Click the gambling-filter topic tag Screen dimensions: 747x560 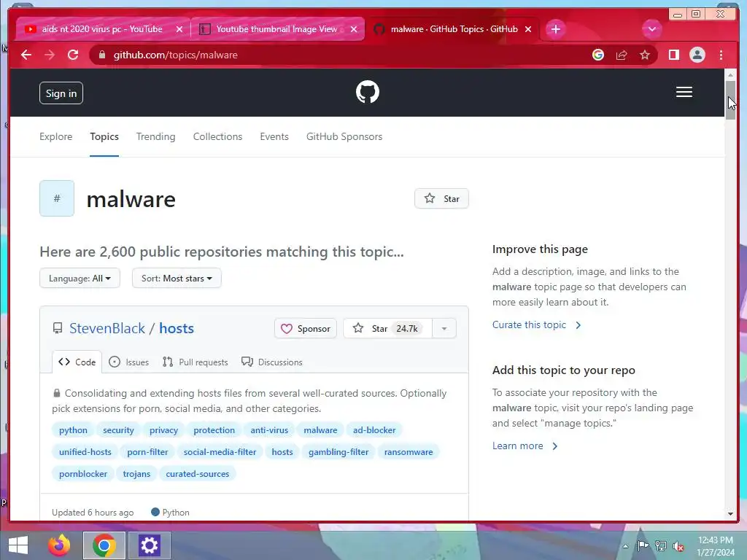pyautogui.click(x=338, y=452)
